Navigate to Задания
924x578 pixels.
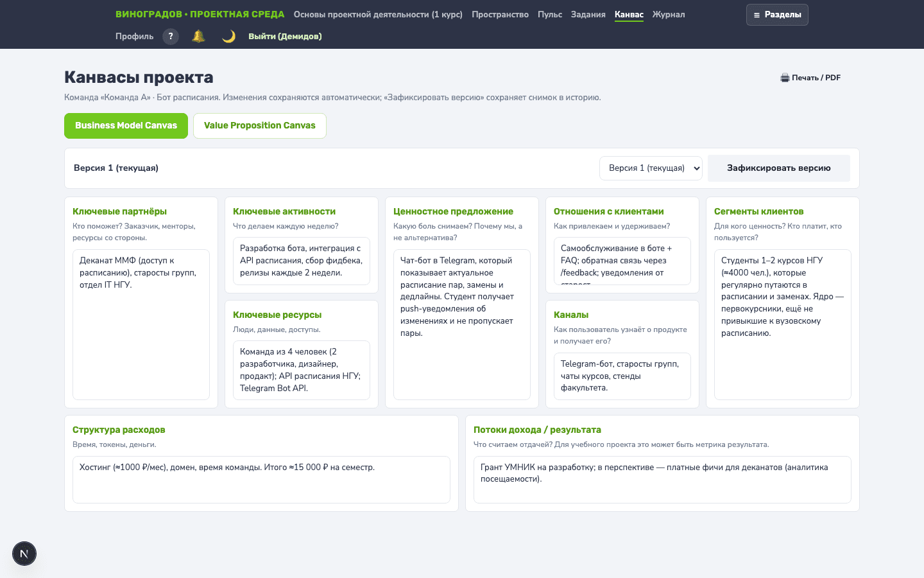[588, 14]
